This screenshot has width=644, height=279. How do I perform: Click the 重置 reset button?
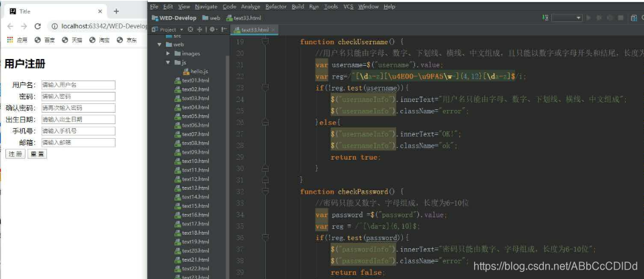click(38, 154)
